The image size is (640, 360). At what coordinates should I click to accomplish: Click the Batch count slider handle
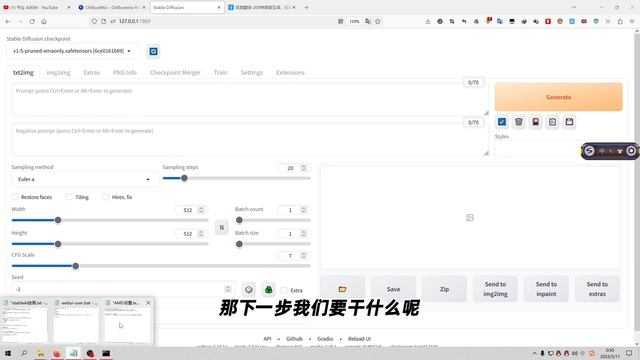239,220
